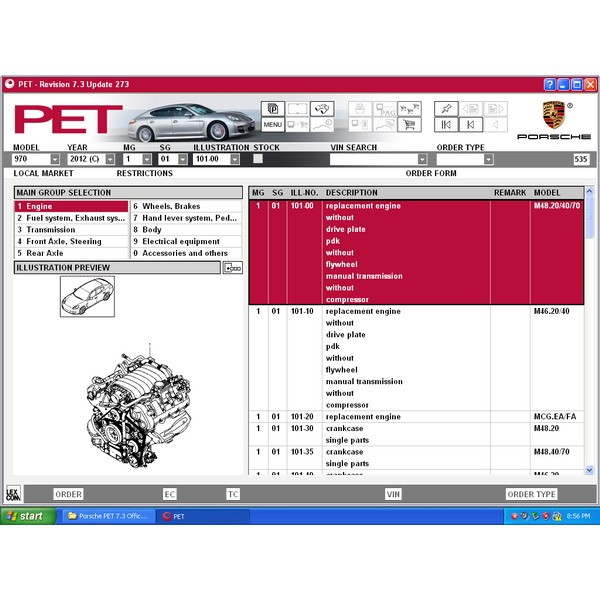Jump to first with the double-bar arrow icon
The image size is (600, 600).
click(x=446, y=124)
